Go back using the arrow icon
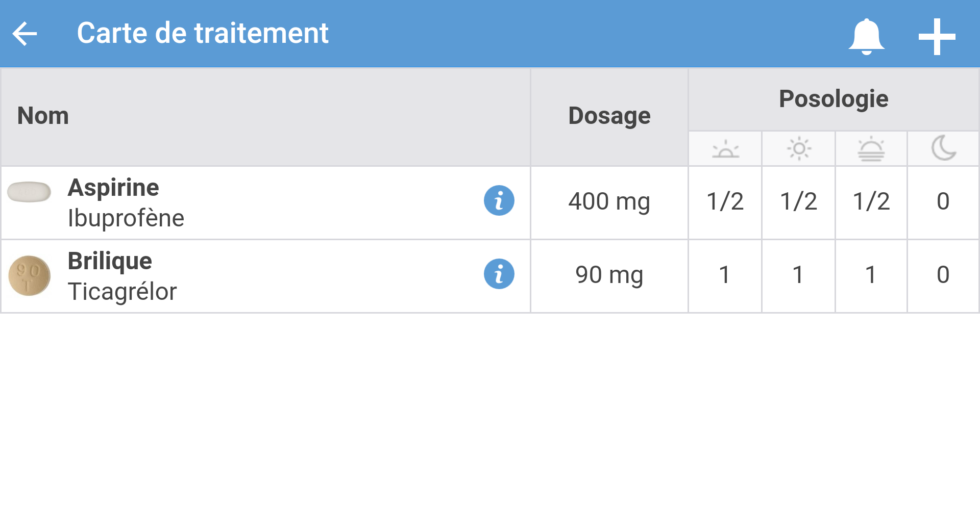Viewport: 980px width, 514px height. click(x=24, y=34)
